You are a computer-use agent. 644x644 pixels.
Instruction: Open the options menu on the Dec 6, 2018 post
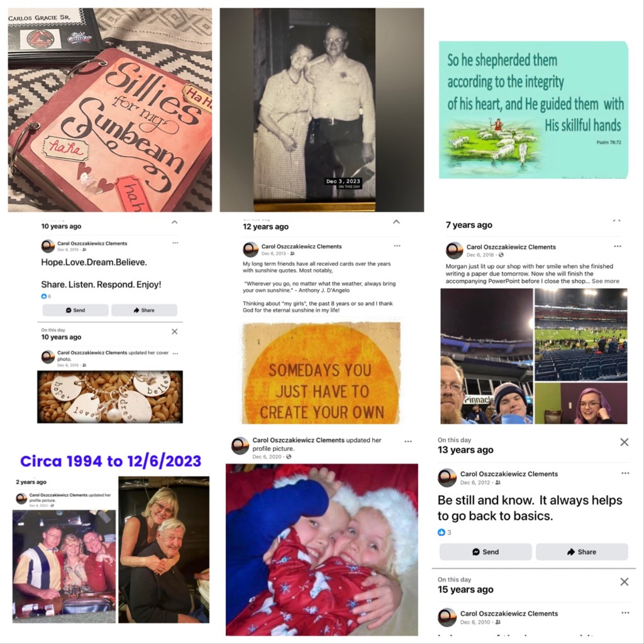point(618,246)
